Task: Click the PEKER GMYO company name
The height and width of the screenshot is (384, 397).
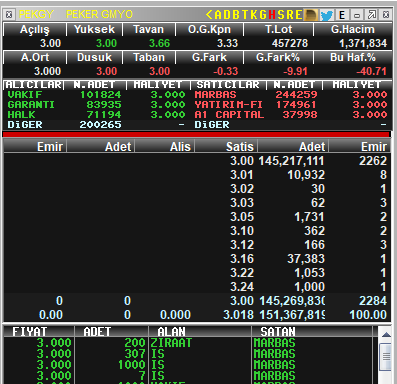Action: (99, 14)
